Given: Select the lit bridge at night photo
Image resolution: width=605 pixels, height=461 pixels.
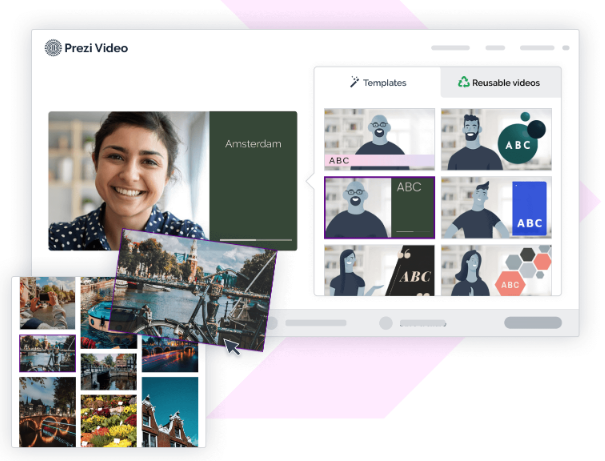Looking at the screenshot, I should coord(47,412).
